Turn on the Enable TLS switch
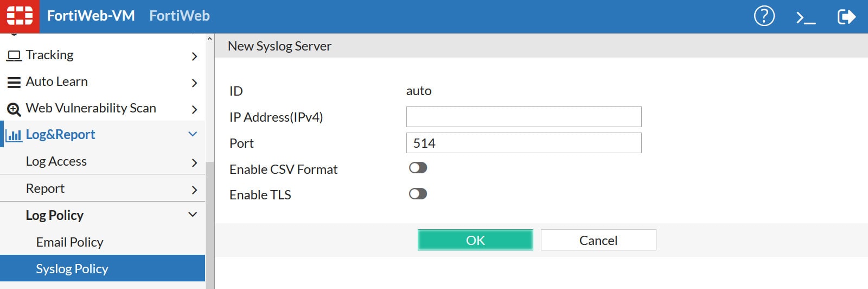868x289 pixels. [x=418, y=194]
